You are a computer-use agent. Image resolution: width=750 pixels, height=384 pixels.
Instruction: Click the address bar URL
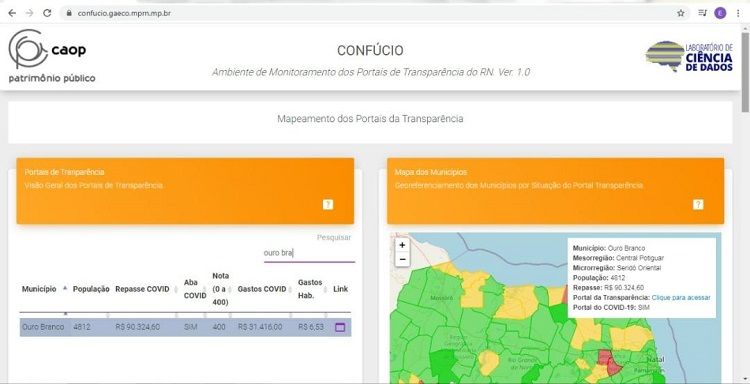124,13
